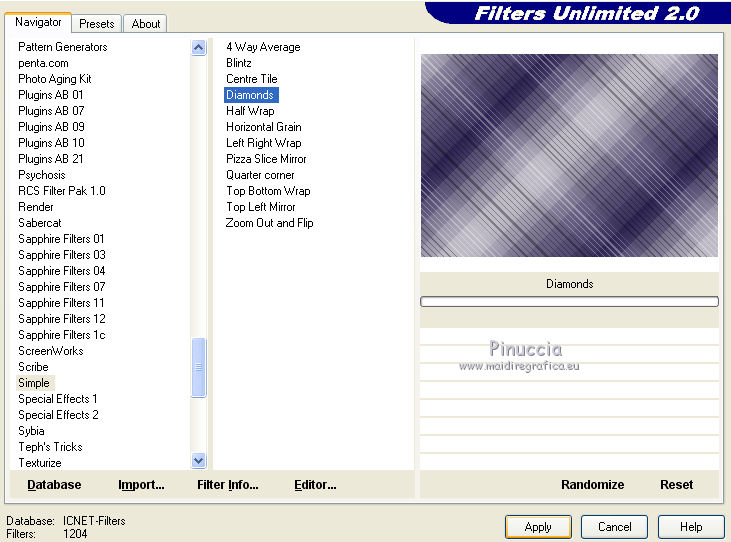Select Plugins AB 07 category
The width and height of the screenshot is (731, 542).
[x=51, y=111]
